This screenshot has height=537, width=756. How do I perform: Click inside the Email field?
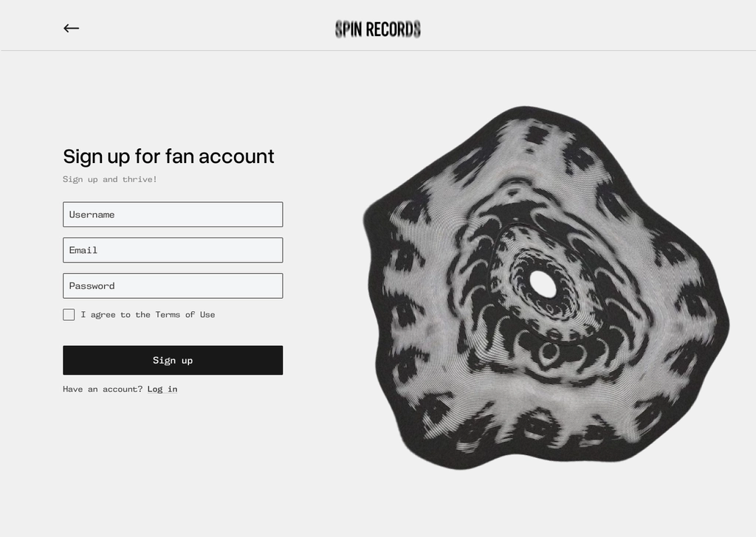click(173, 250)
